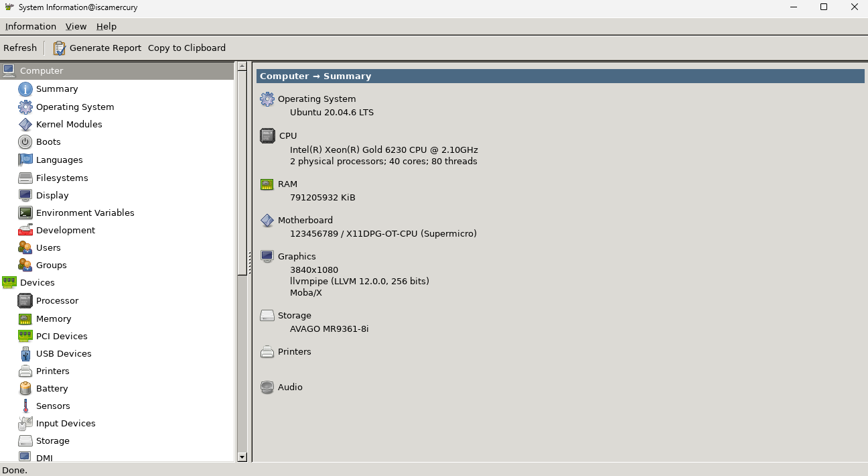Click the AVAGO MR9361-8i storage text
The width and height of the screenshot is (868, 476).
click(330, 329)
